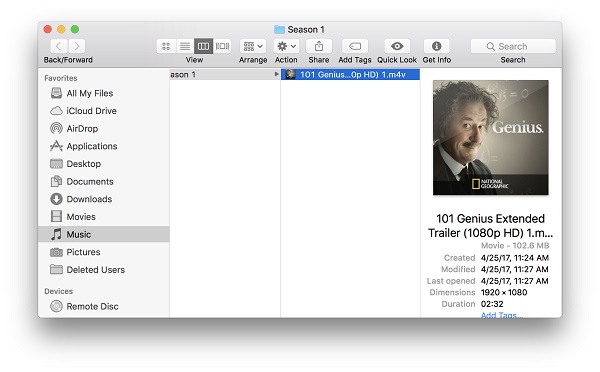Viewport: 600px width, 372px height.
Task: Click the Add Tags link in preview
Action: tap(501, 315)
